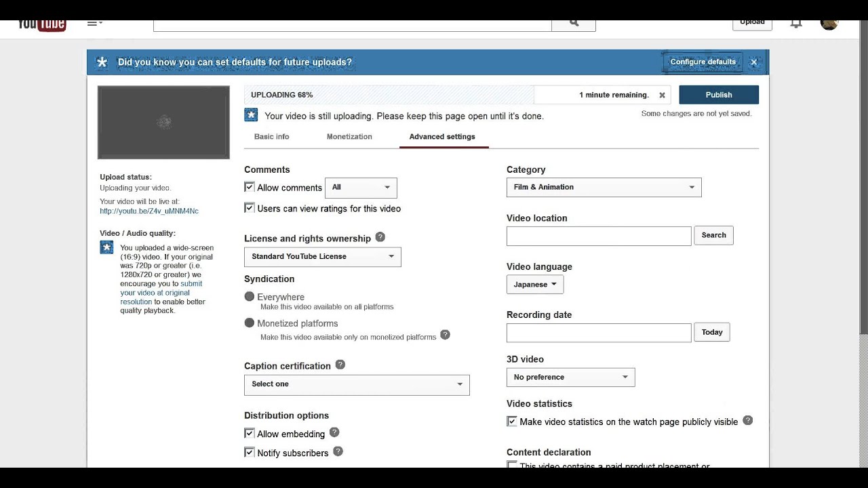Click Search next to Video location

pyautogui.click(x=713, y=235)
